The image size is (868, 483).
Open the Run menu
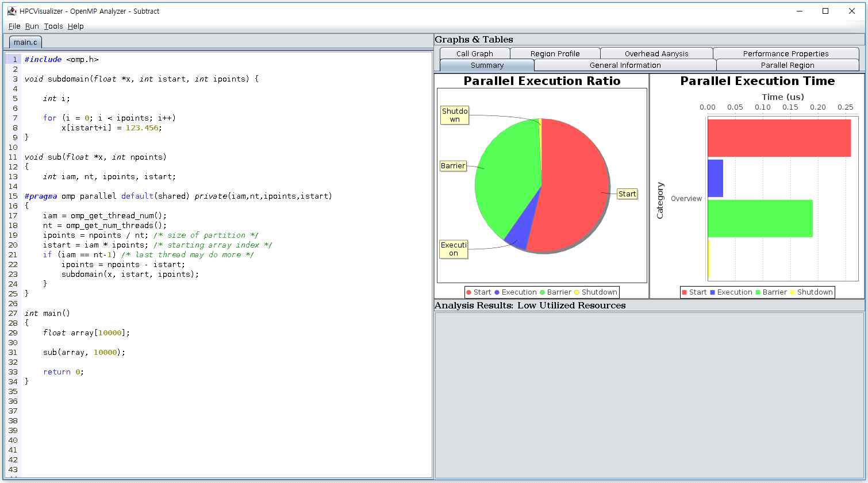[x=32, y=26]
